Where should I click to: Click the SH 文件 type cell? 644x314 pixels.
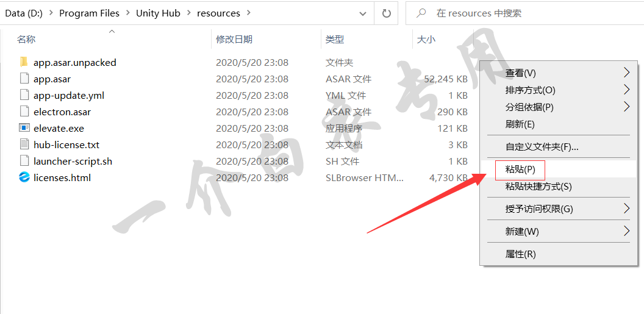342,161
